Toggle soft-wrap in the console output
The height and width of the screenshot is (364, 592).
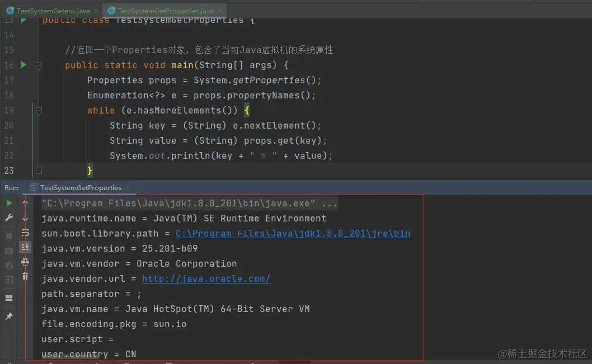25,233
